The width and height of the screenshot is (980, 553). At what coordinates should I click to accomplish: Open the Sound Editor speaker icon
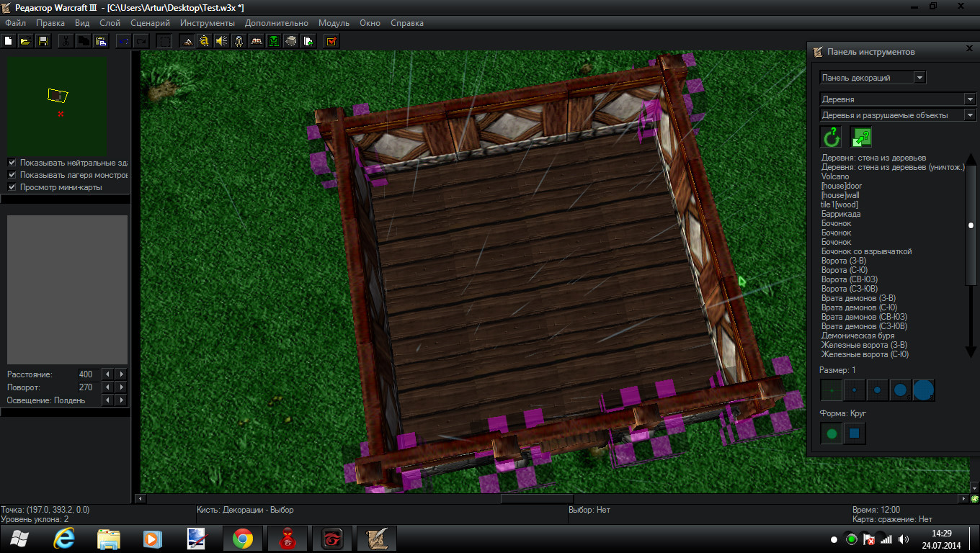click(x=222, y=41)
